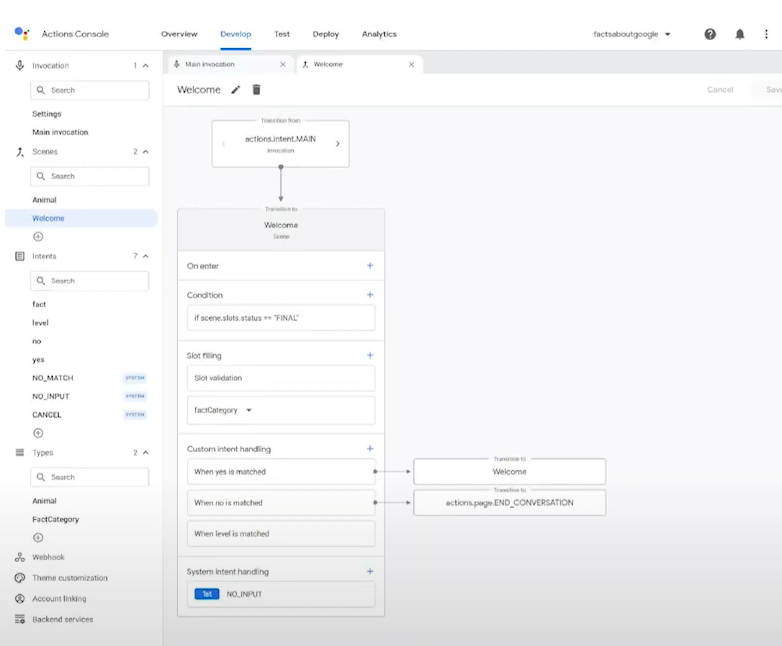Click the Scenes sidebar icon
Viewport: 782px width, 646px height.
[19, 152]
